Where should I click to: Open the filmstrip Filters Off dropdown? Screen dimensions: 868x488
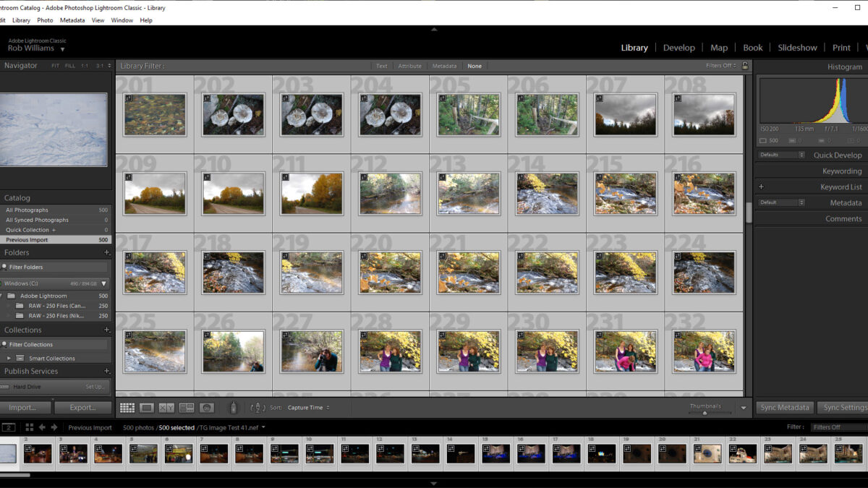839,427
